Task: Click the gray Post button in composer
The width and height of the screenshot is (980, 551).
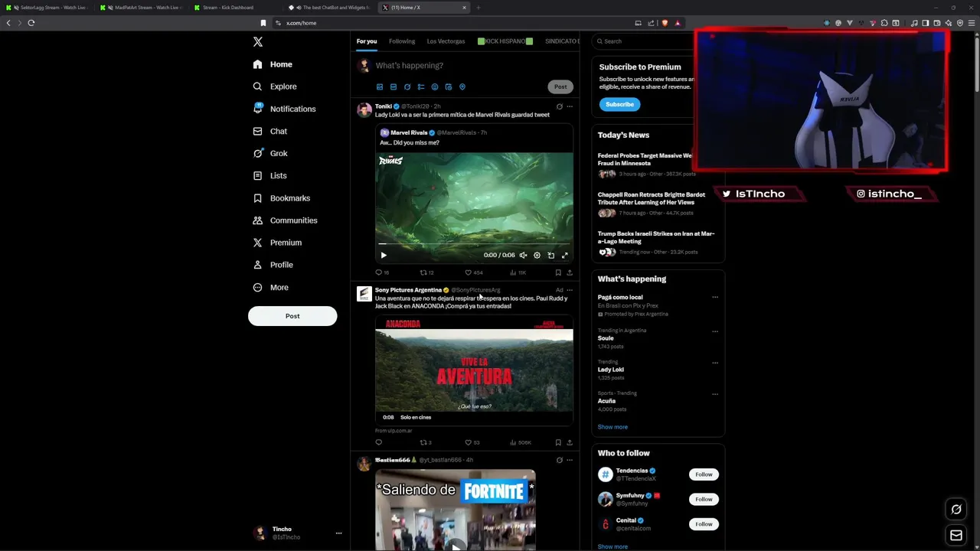Action: 560,87
